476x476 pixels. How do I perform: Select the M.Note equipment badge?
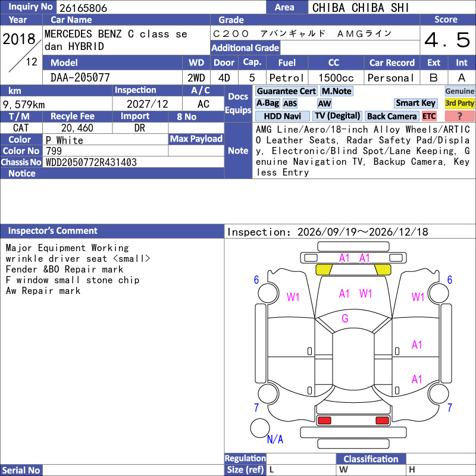[x=336, y=91]
